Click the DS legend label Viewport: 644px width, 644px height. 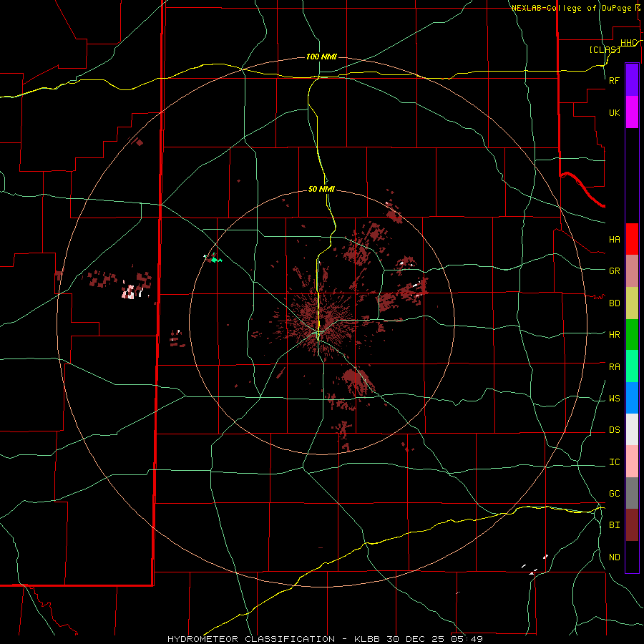click(614, 430)
